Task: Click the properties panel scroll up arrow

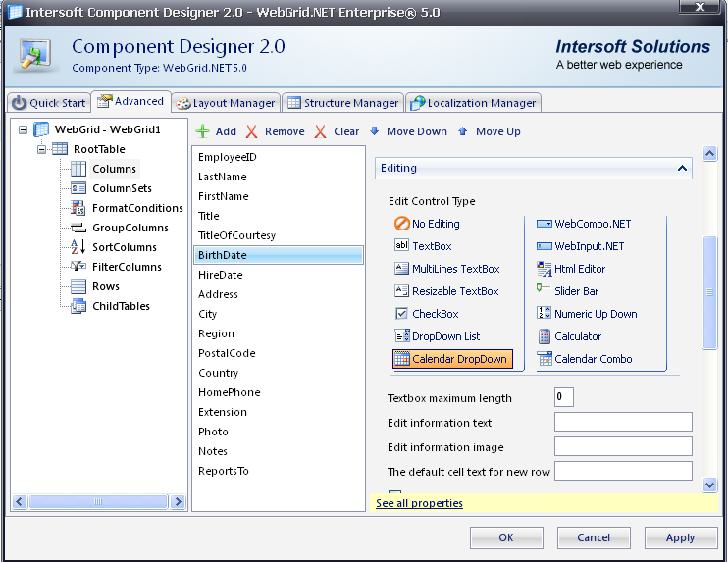Action: click(709, 153)
